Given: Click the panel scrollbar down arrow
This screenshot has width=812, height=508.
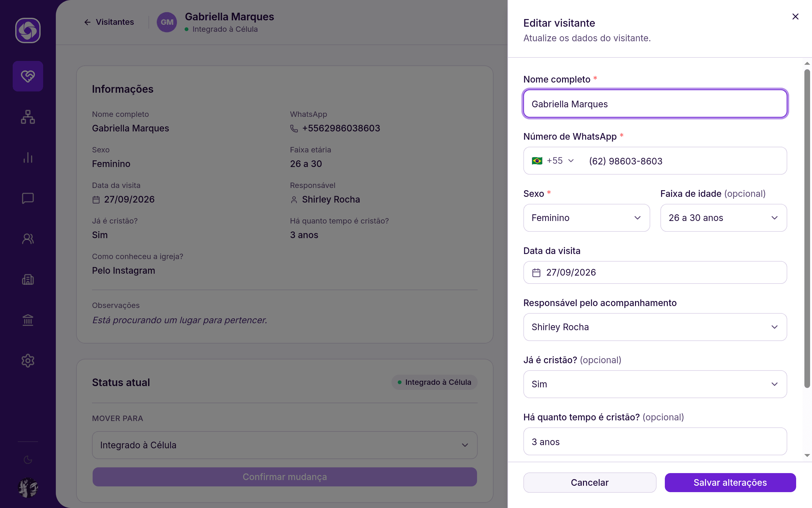Looking at the screenshot, I should (x=807, y=456).
